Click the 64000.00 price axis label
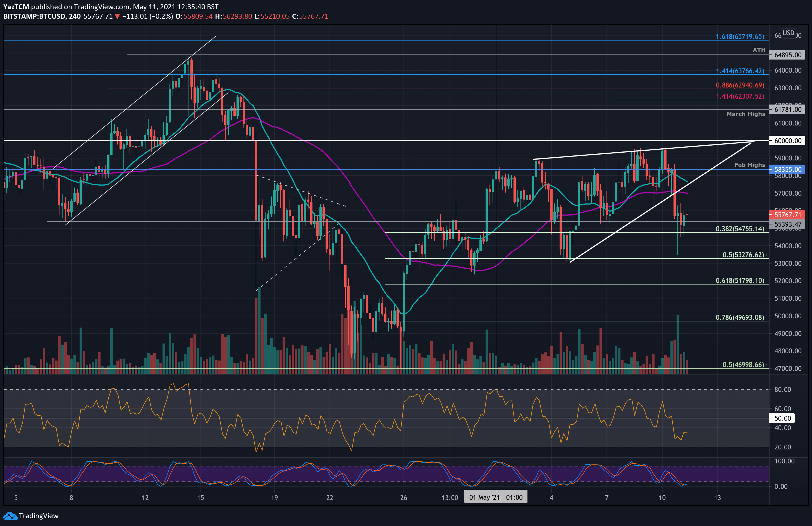Screen dimensions: 812x526 tap(788, 70)
